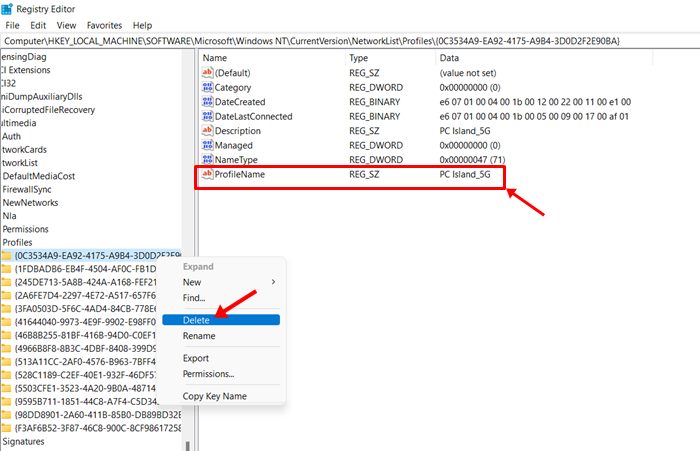Viewport: 700px width, 451px height.
Task: Click folder icon of {513A11CC-2AF0 key
Action: (6, 362)
